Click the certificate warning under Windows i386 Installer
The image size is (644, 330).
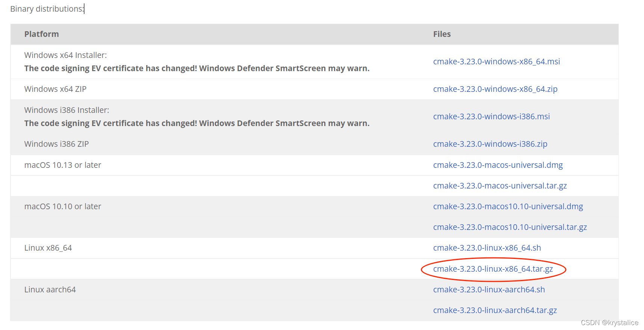click(x=197, y=123)
